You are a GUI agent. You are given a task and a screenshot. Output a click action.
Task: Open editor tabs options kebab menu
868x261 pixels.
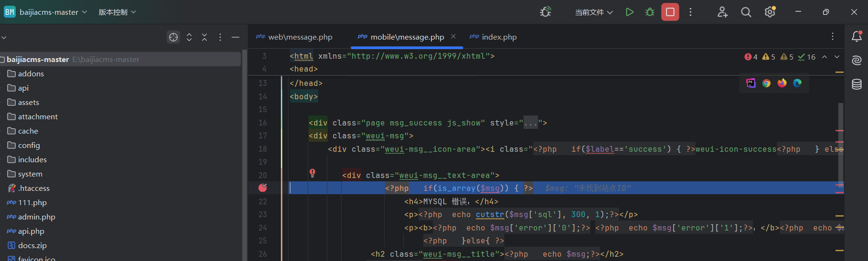coord(833,37)
